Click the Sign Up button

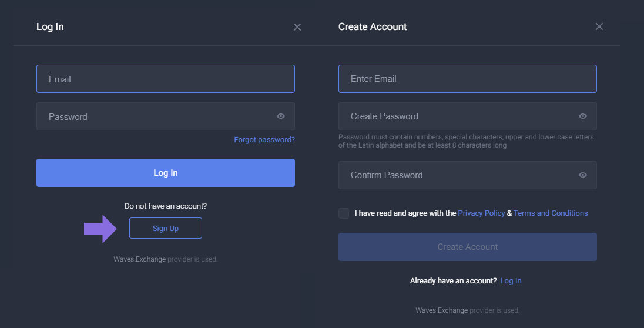tap(165, 228)
